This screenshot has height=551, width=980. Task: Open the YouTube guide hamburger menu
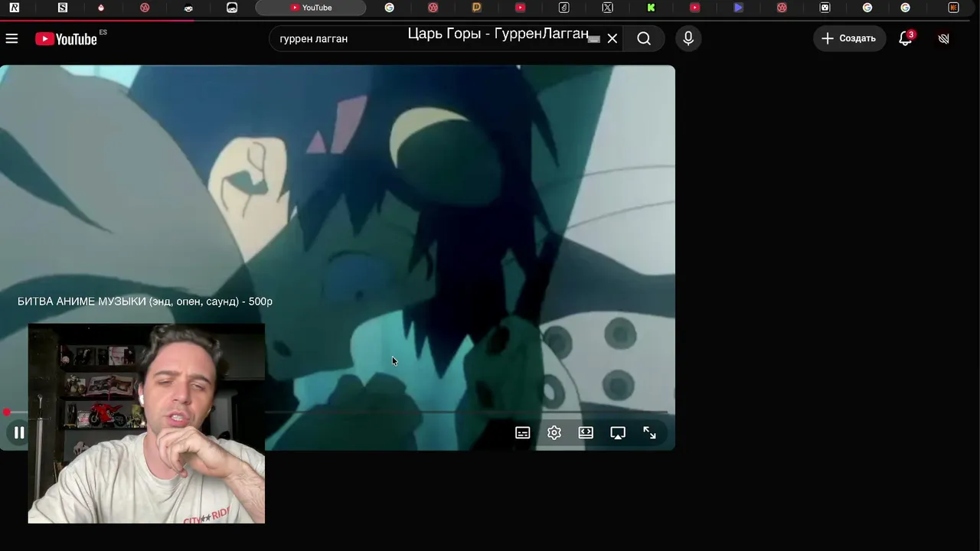click(11, 38)
